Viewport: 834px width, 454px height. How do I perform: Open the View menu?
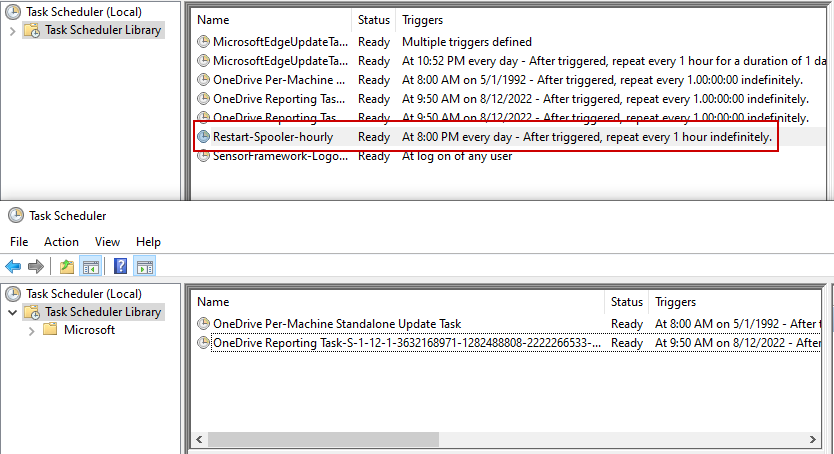click(107, 242)
